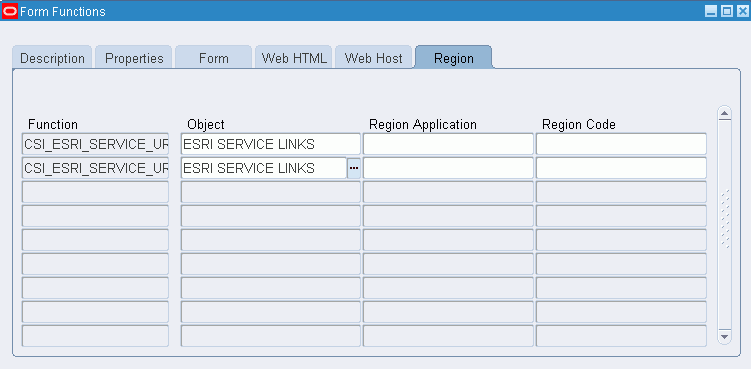
Task: Focus first row Region Code field
Action: 621,144
